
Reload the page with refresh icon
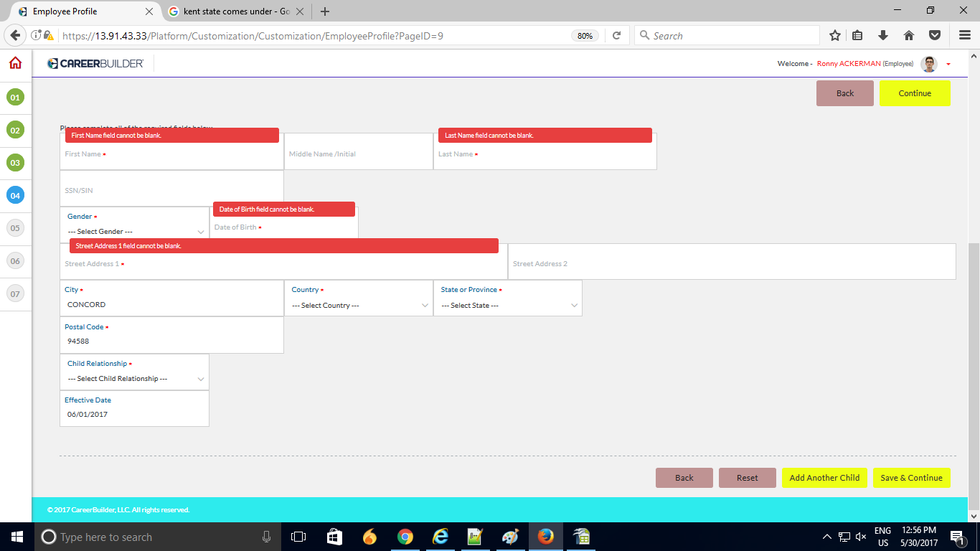coord(616,35)
